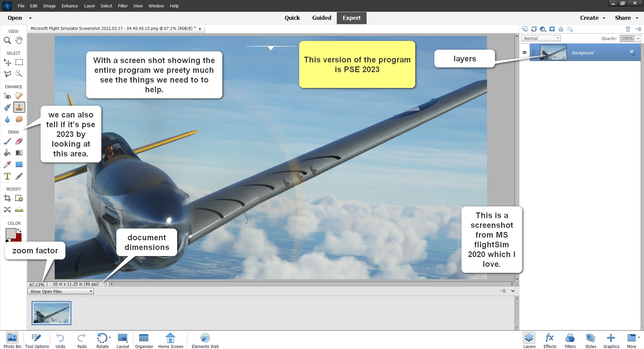Select the Color Picker eyedropper tool
644x349 pixels.
[x=7, y=164]
